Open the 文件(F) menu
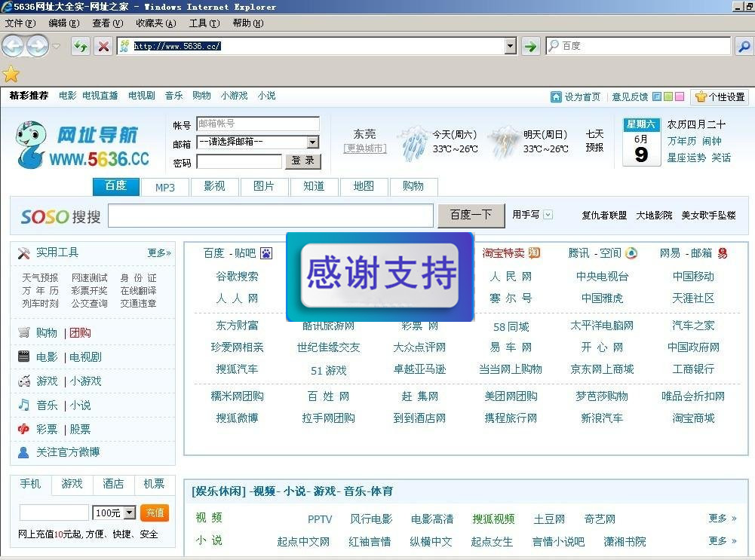This screenshot has width=755, height=560. 20,23
